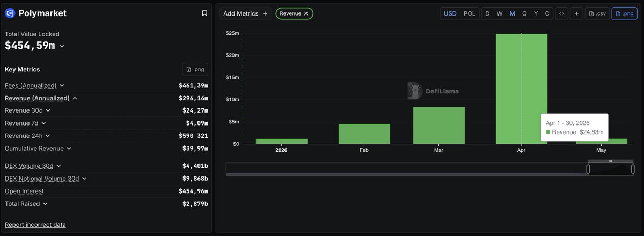Expand Cumulative Revenue details
This screenshot has width=644, height=236.
pos(69,148)
